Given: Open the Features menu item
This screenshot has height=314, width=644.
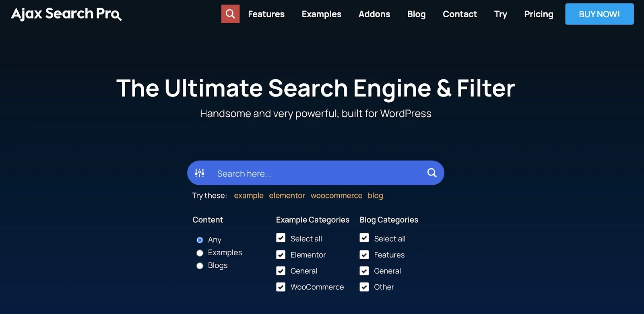Looking at the screenshot, I should point(266,14).
